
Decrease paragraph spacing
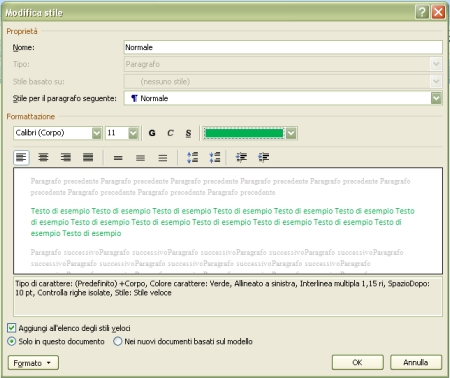coord(215,157)
